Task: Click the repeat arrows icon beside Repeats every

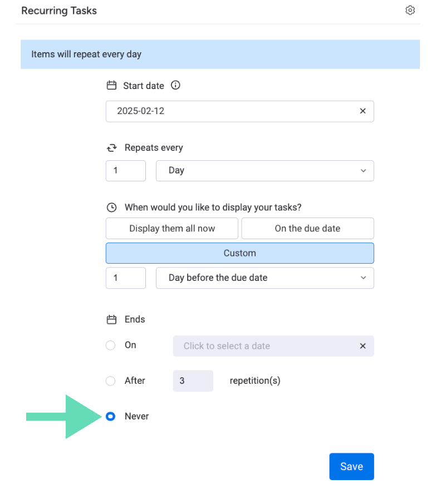Action: click(112, 147)
